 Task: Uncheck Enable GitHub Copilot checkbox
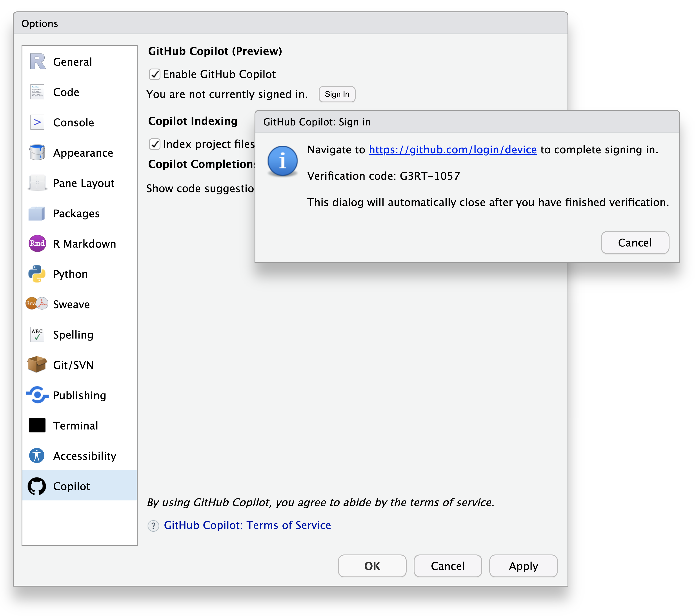pyautogui.click(x=155, y=74)
